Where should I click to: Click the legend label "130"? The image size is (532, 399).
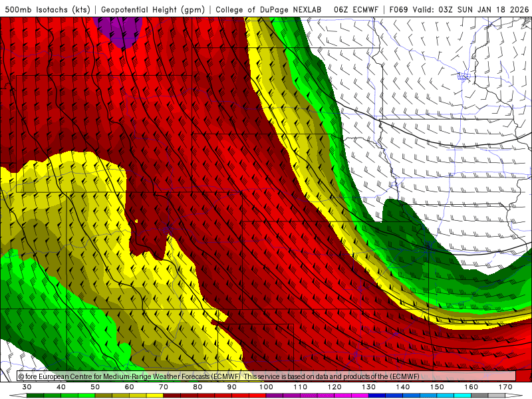point(369,387)
